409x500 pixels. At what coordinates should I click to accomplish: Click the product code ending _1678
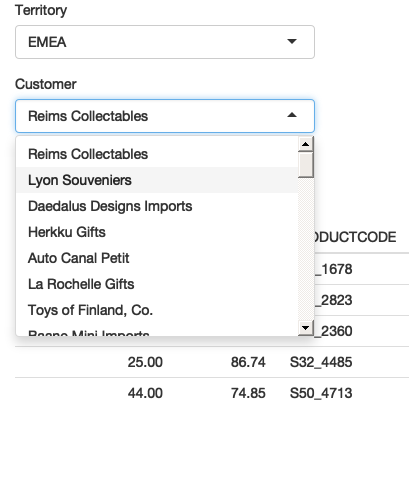(x=333, y=269)
